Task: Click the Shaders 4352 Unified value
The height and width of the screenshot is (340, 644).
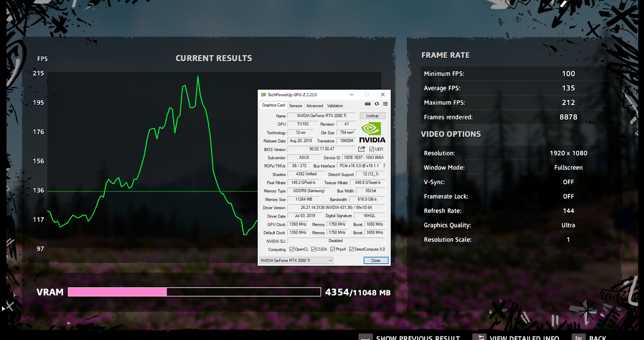Action: coord(306,174)
